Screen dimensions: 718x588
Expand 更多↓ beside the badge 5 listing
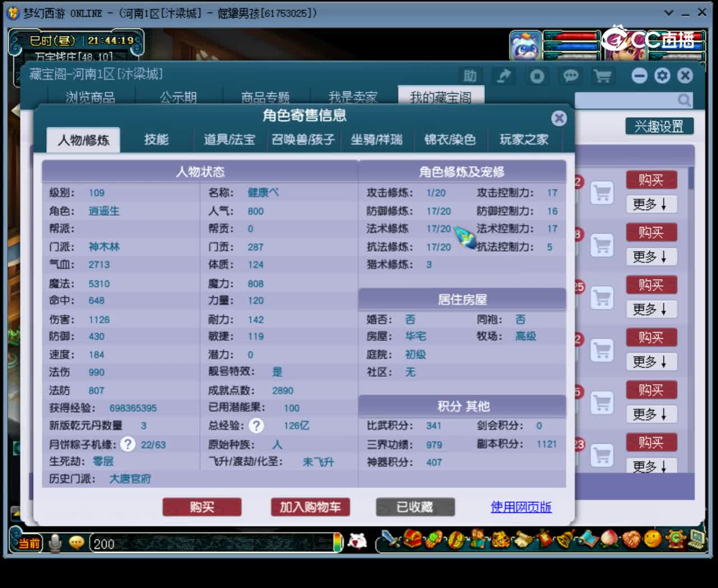pyautogui.click(x=651, y=414)
